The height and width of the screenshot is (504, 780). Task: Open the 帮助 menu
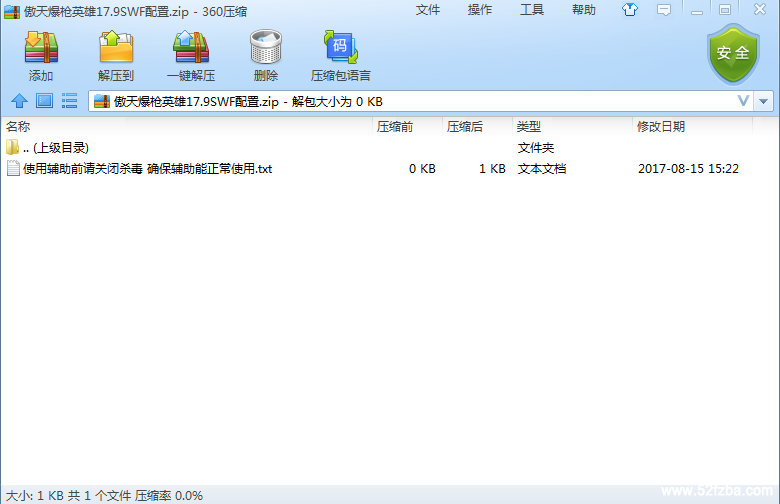point(584,10)
